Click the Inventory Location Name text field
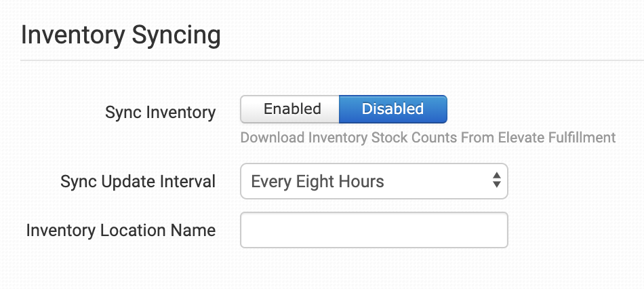Screen dimensions: 644x289 pos(374,230)
